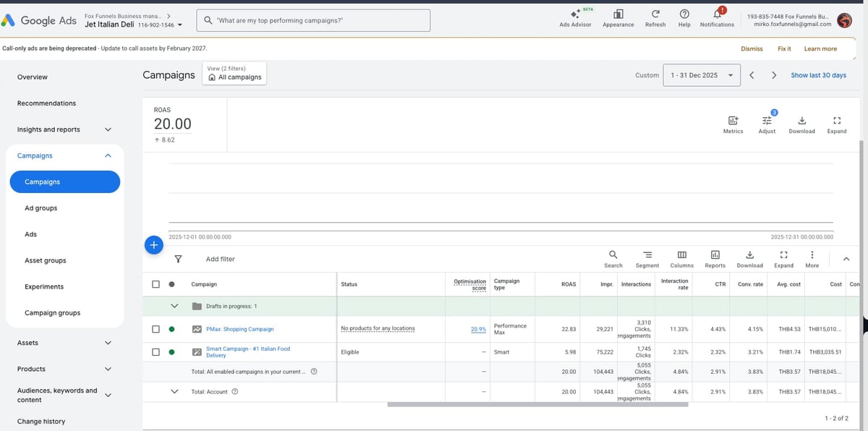Click Show last 30 days link
Viewport: 868px width, 431px height.
[818, 75]
